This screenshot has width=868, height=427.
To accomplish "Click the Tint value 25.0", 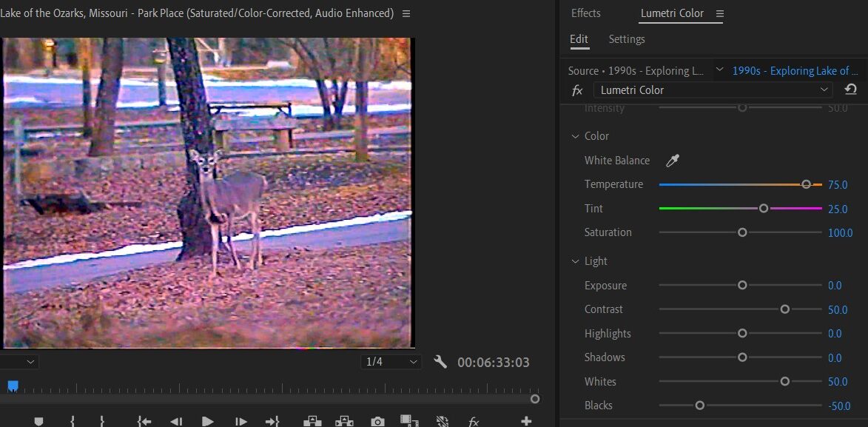I will pos(838,209).
